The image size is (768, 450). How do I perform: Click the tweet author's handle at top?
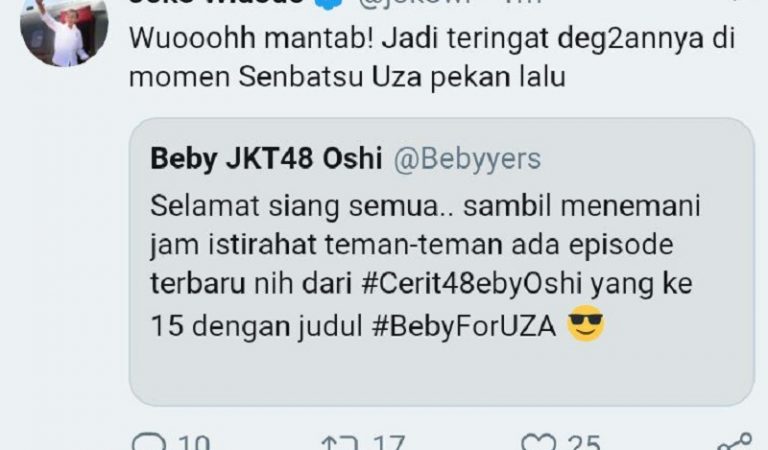coord(415,2)
